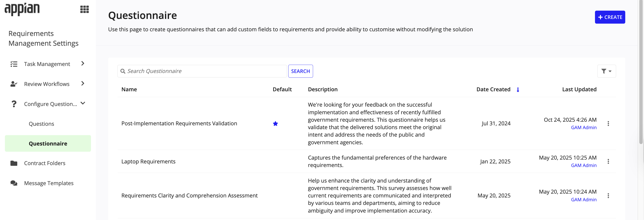The width and height of the screenshot is (644, 220).
Task: Select the Questionnaire sidebar item
Action: point(48,144)
